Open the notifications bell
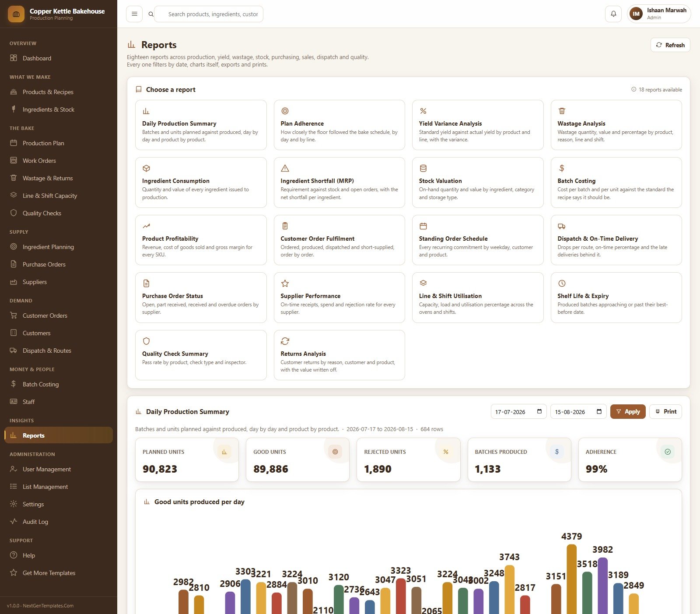 pyautogui.click(x=613, y=14)
